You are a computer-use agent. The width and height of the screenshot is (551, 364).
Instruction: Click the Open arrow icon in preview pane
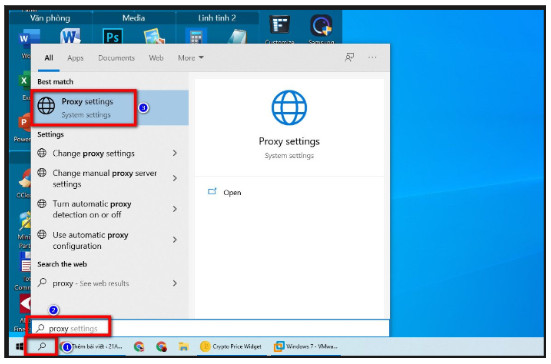coord(212,191)
